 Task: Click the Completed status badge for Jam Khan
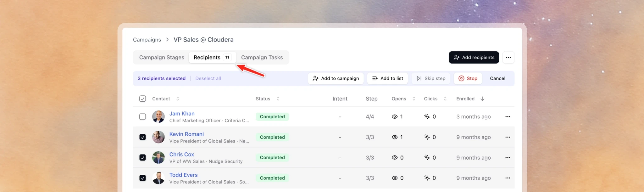(272, 116)
